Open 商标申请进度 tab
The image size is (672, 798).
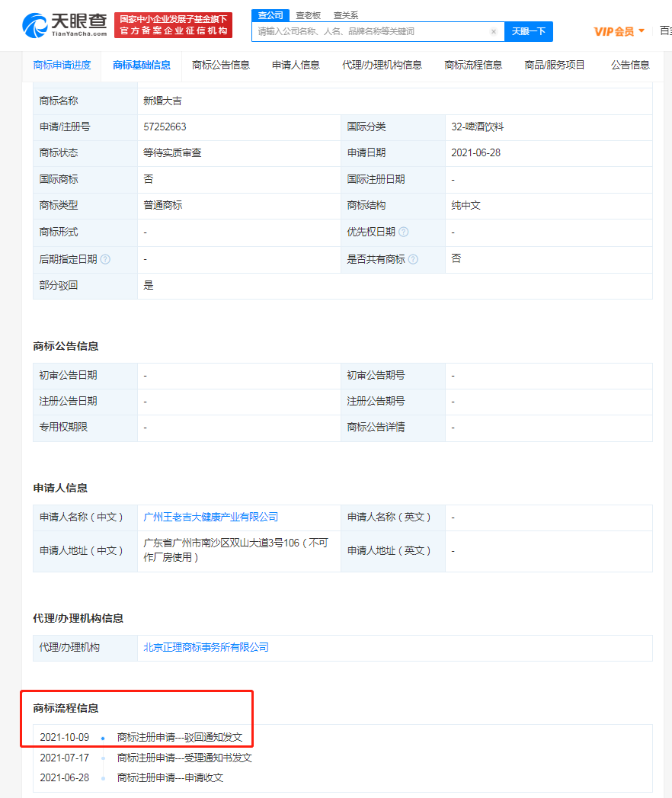point(62,65)
